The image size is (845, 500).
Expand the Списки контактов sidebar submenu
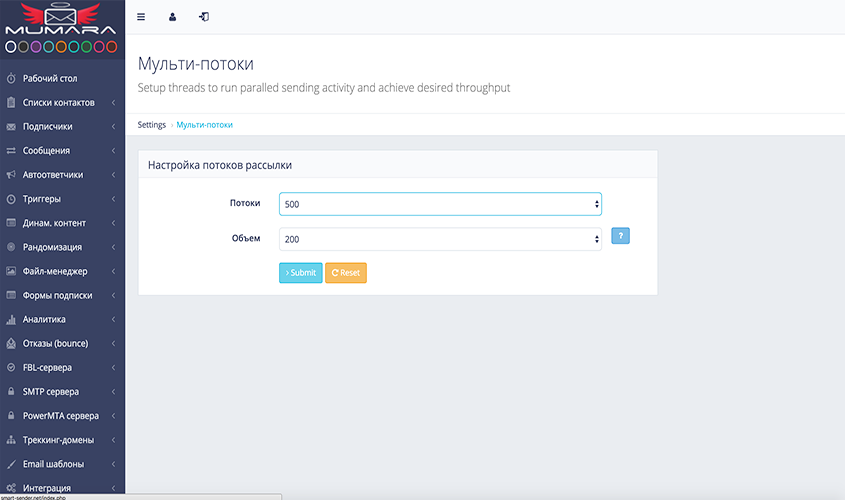[x=60, y=102]
